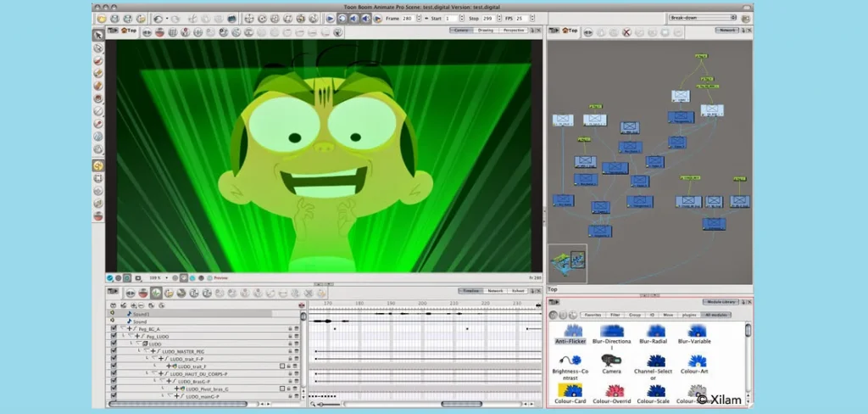Select the Colour-Art module

tap(695, 364)
